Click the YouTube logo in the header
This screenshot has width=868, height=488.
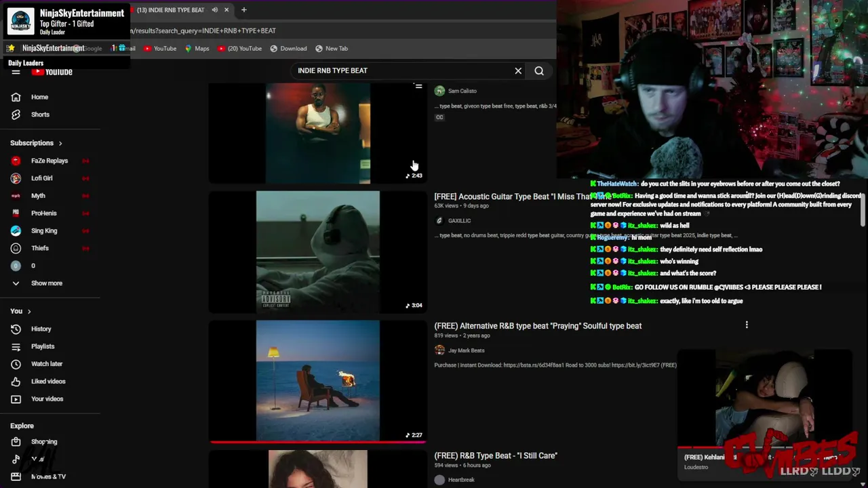[x=52, y=72]
